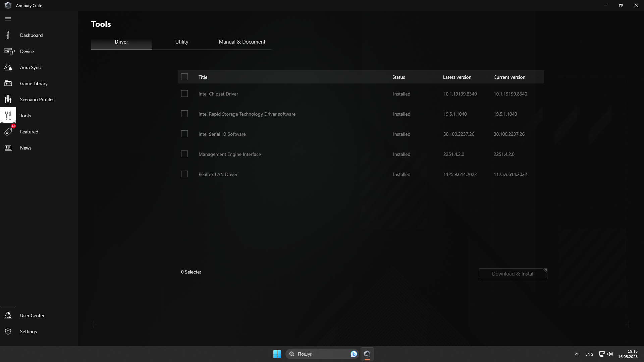Viewport: 644px width, 362px height.
Task: Open the Device sidebar icon
Action: tap(8, 51)
